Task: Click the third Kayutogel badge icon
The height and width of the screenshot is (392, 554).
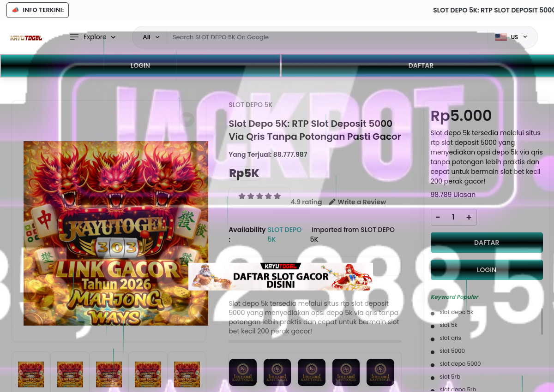Action: 312,372
